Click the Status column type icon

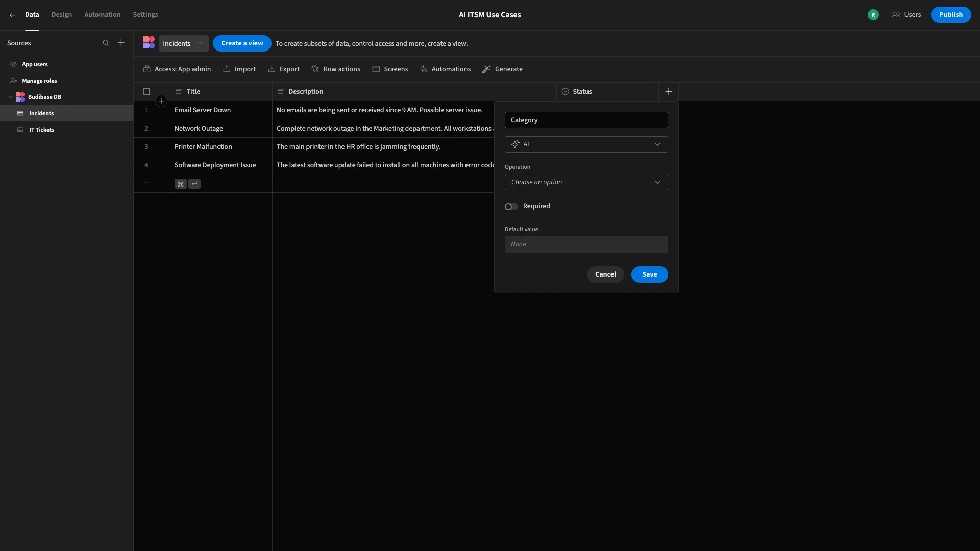[x=565, y=92]
